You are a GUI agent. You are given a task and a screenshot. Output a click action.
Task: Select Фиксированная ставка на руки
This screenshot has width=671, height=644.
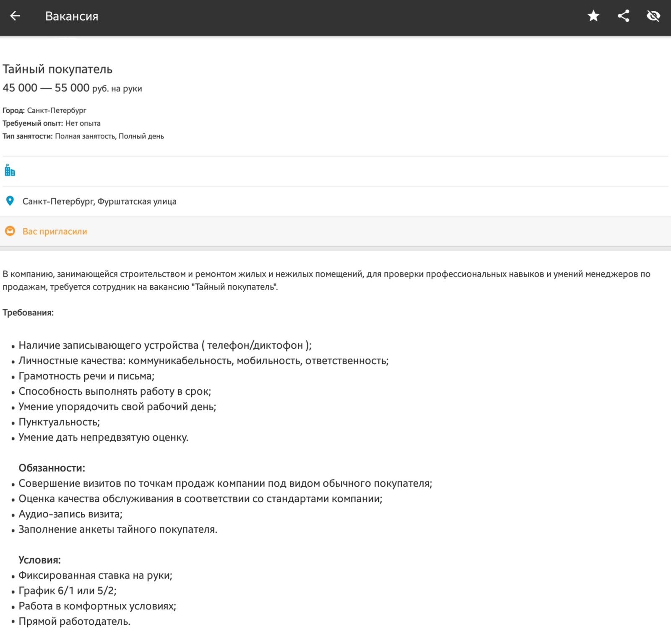[95, 575]
